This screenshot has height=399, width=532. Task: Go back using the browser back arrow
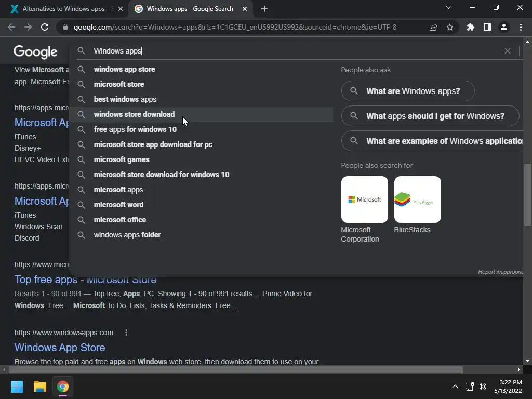[11, 27]
